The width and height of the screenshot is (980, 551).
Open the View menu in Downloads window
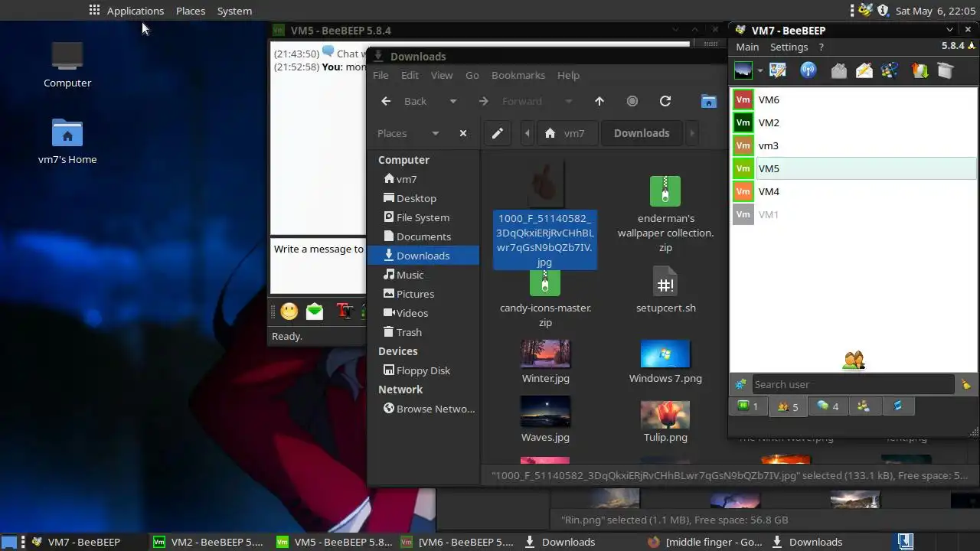coord(442,75)
